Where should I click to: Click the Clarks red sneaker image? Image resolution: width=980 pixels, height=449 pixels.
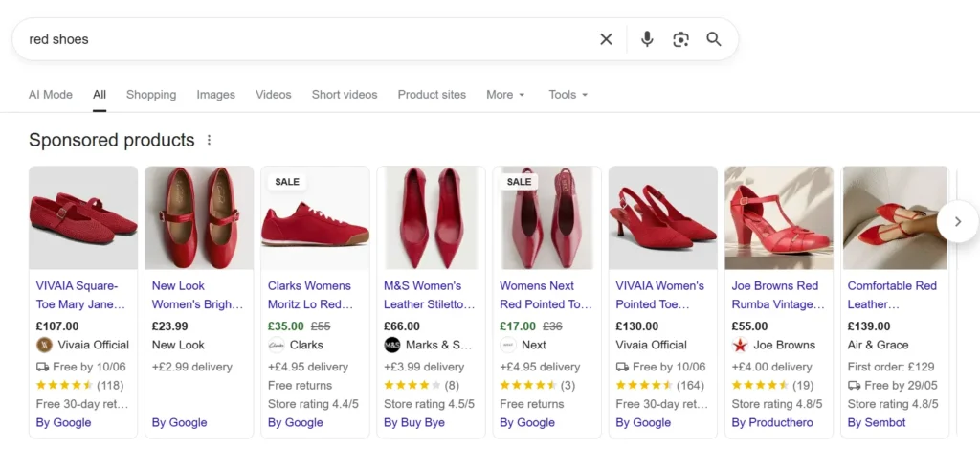(x=315, y=217)
